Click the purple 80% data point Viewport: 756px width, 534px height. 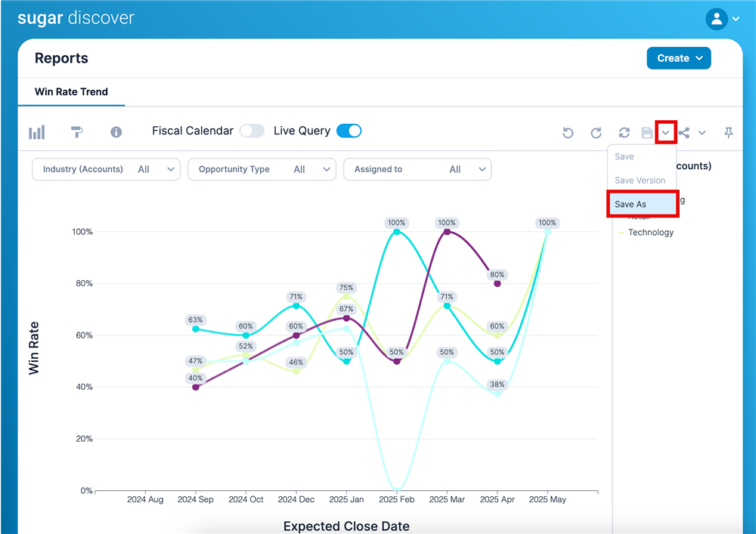click(497, 283)
